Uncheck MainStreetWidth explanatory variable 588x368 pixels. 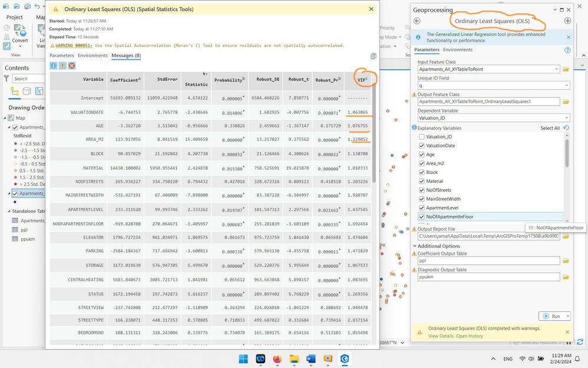421,199
